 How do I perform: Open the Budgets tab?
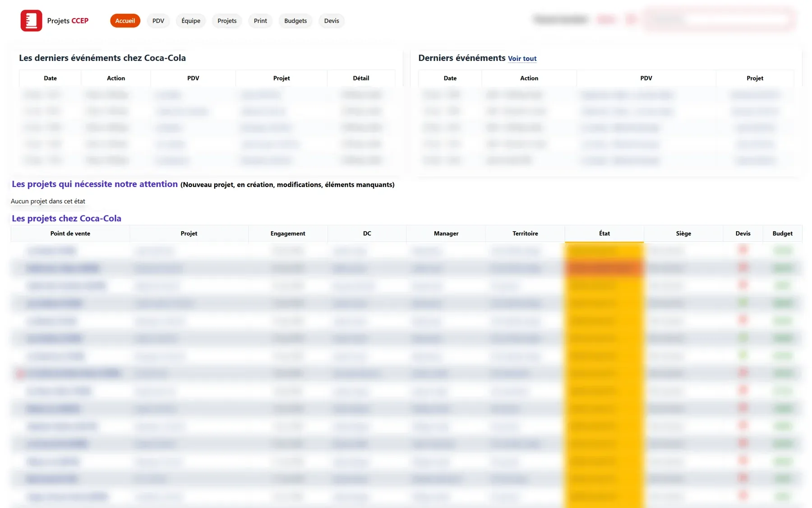(295, 21)
